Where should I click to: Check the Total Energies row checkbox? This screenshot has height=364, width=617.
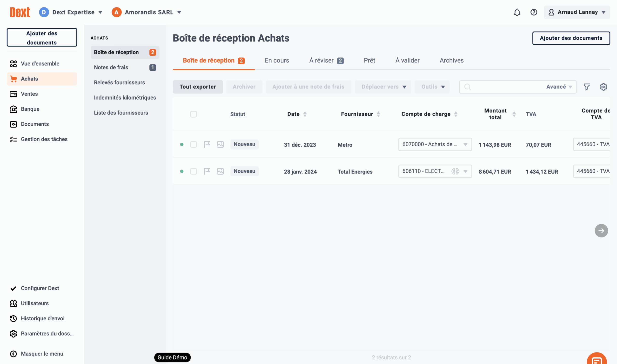[x=193, y=171]
